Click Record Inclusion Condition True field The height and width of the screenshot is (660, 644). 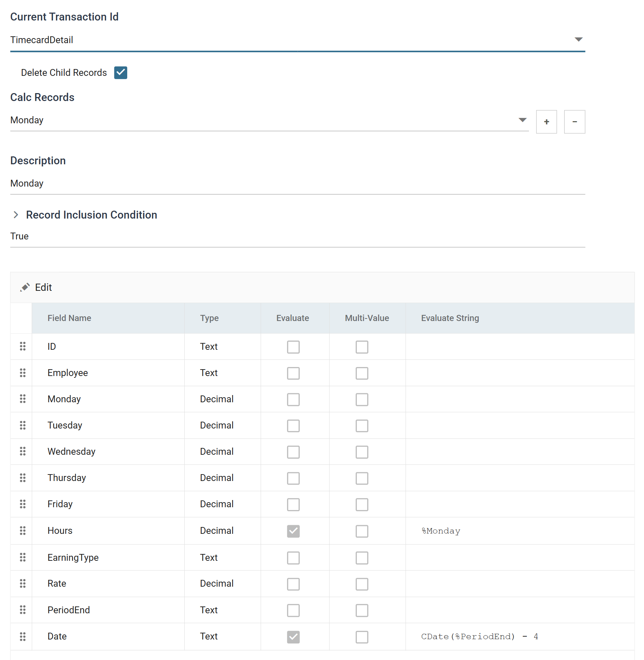(298, 236)
